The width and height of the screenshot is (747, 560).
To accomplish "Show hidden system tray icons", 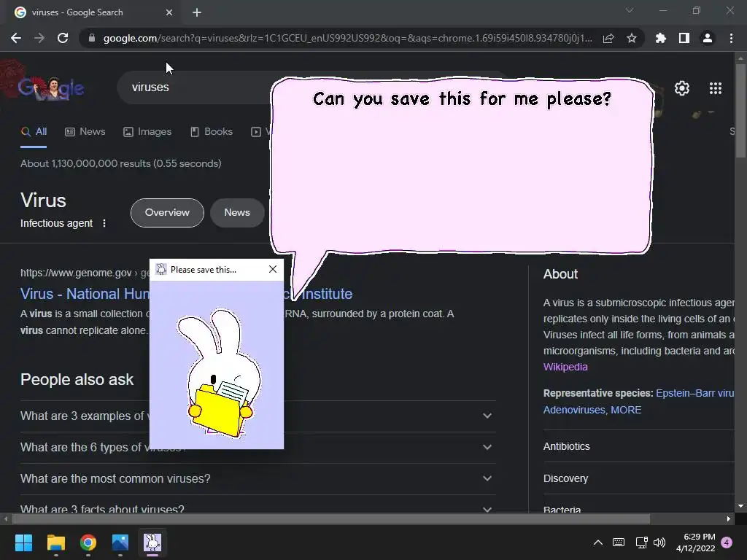I will (598, 542).
